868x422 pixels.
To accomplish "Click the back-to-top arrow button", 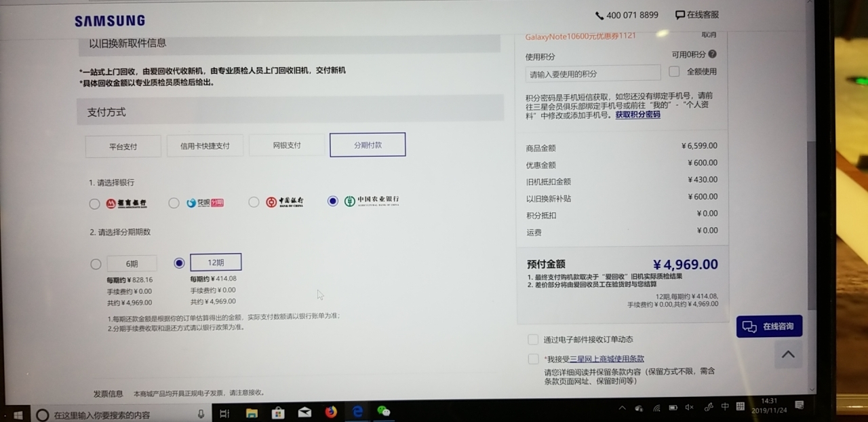I will [x=788, y=354].
